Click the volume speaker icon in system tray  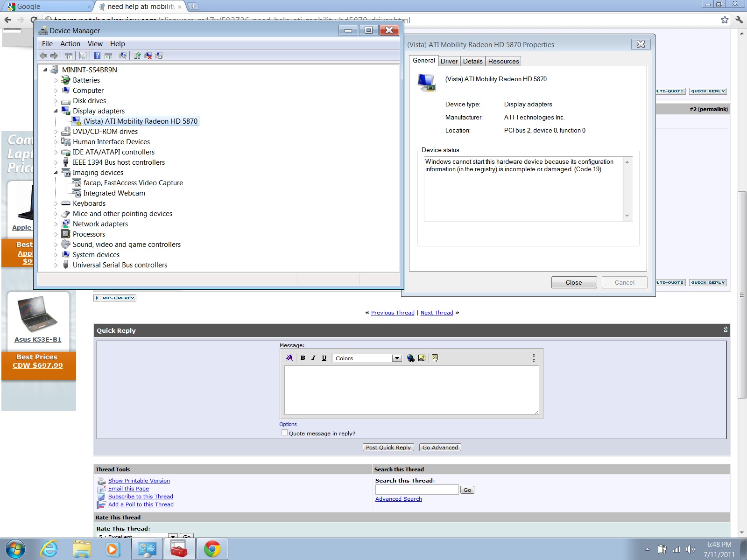pyautogui.click(x=691, y=549)
